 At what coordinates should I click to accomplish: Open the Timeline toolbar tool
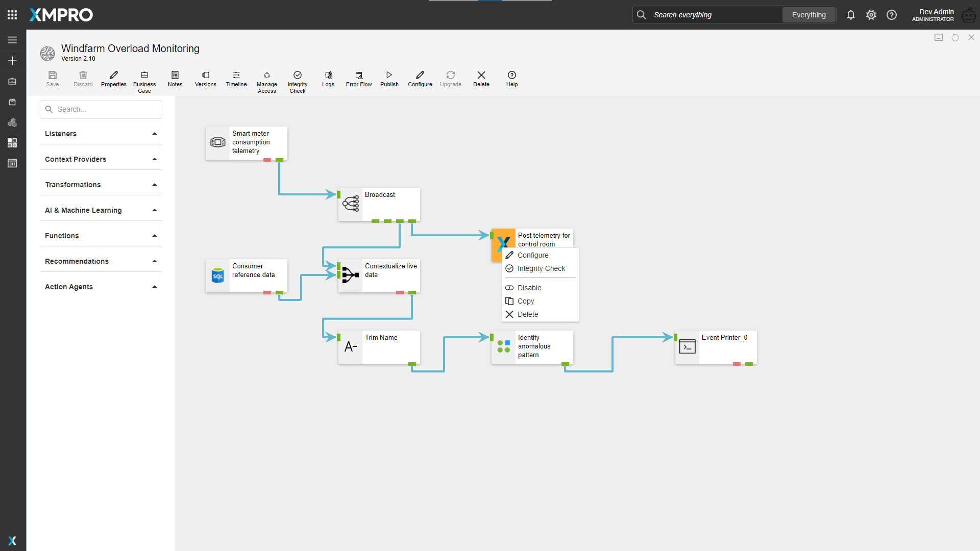(236, 79)
